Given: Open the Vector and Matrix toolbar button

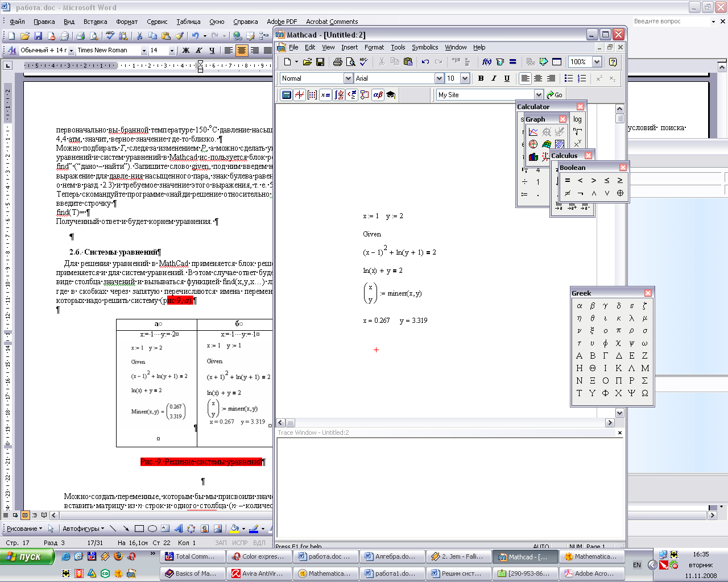Looking at the screenshot, I should pyautogui.click(x=312, y=95).
